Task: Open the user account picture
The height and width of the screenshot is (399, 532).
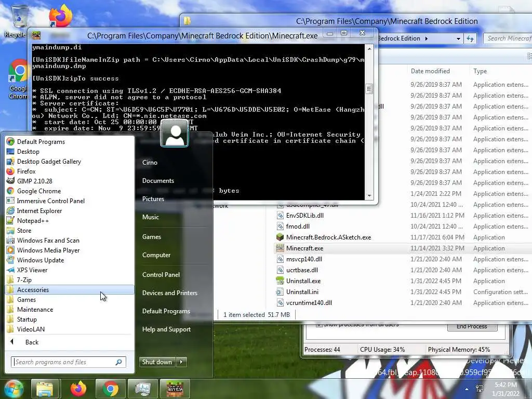Action: click(175, 133)
